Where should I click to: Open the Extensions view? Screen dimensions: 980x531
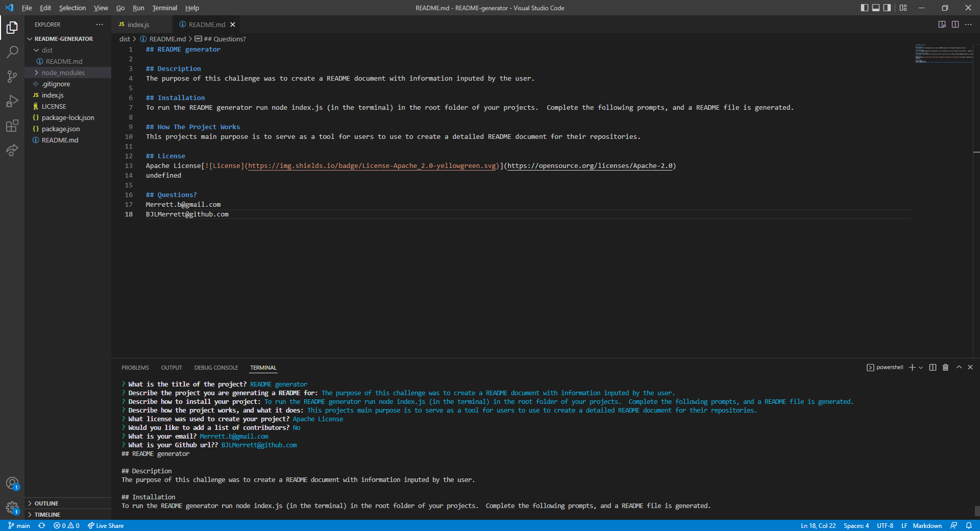[12, 126]
